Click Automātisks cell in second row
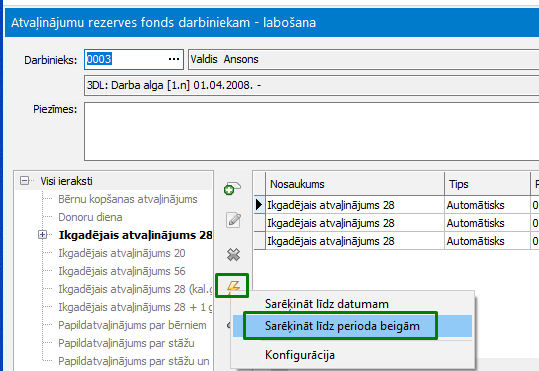 click(x=487, y=223)
